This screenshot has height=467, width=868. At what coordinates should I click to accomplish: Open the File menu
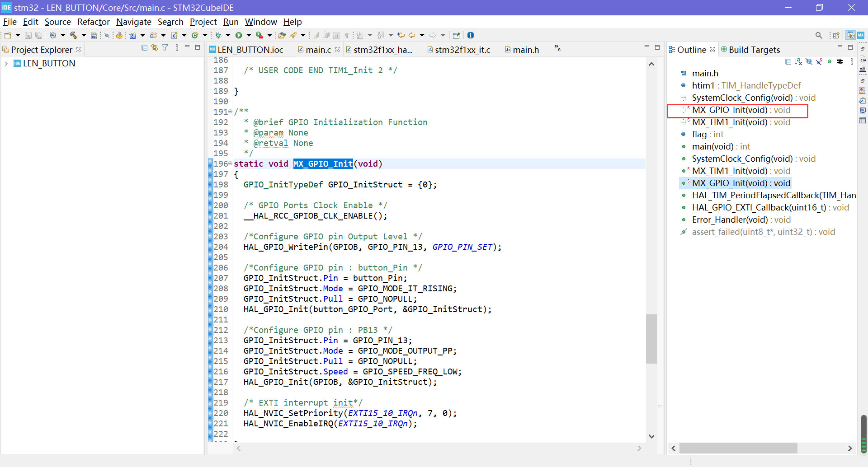click(9, 22)
